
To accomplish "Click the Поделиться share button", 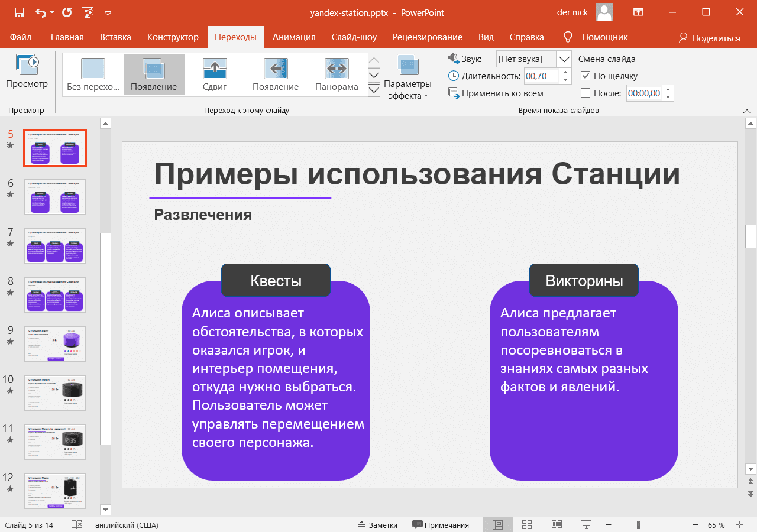I will (x=710, y=38).
